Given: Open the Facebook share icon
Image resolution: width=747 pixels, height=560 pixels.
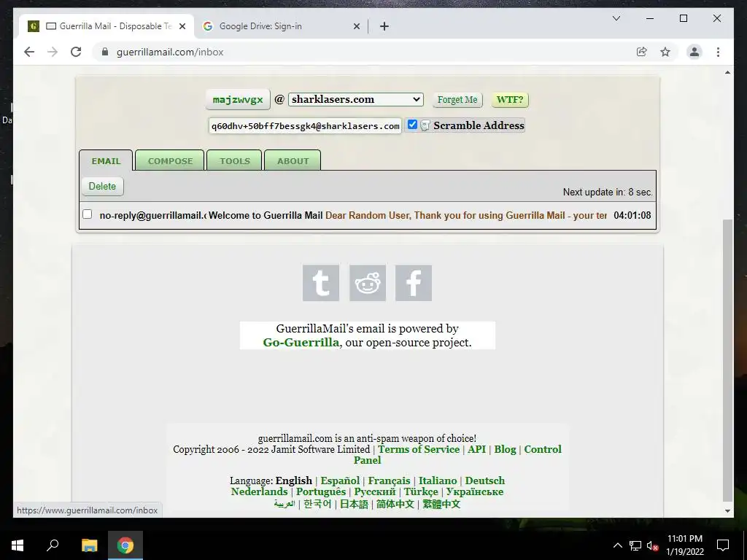Looking at the screenshot, I should tap(414, 283).
